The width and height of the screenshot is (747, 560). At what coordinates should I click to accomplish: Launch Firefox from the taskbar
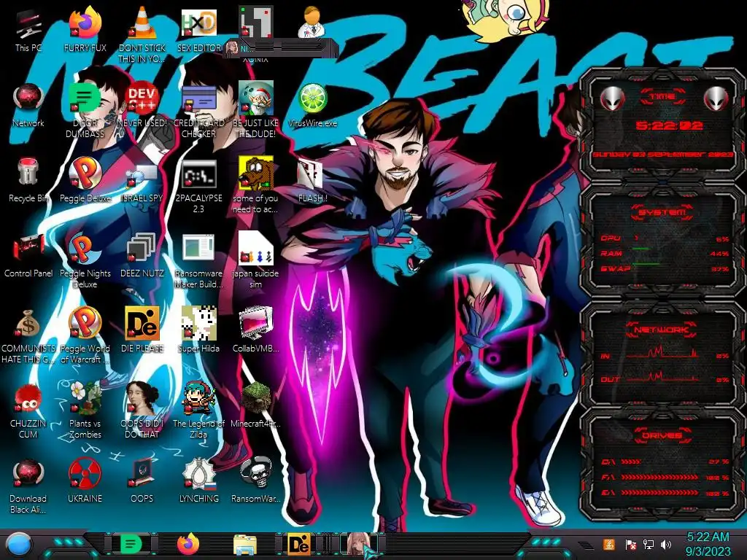188,544
